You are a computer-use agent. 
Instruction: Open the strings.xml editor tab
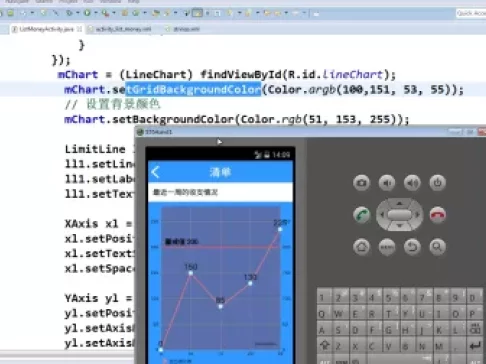pos(183,29)
